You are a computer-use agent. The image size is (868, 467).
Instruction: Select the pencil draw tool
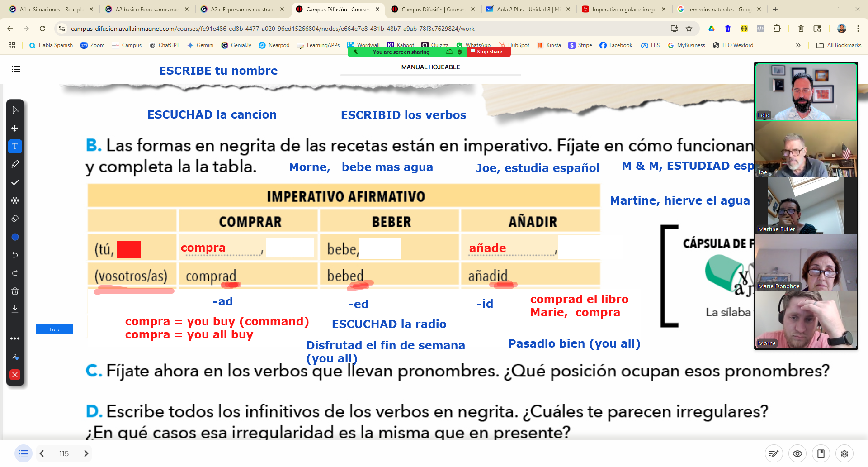click(x=15, y=164)
